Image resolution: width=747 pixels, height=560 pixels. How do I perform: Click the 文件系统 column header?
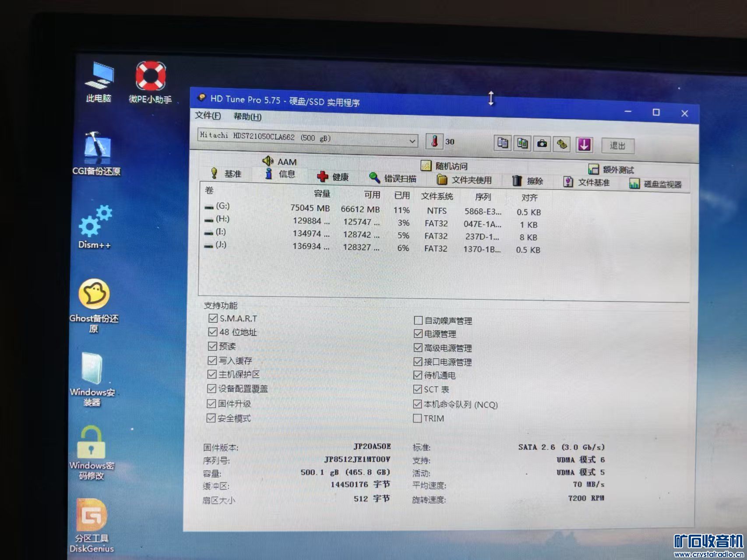437,196
